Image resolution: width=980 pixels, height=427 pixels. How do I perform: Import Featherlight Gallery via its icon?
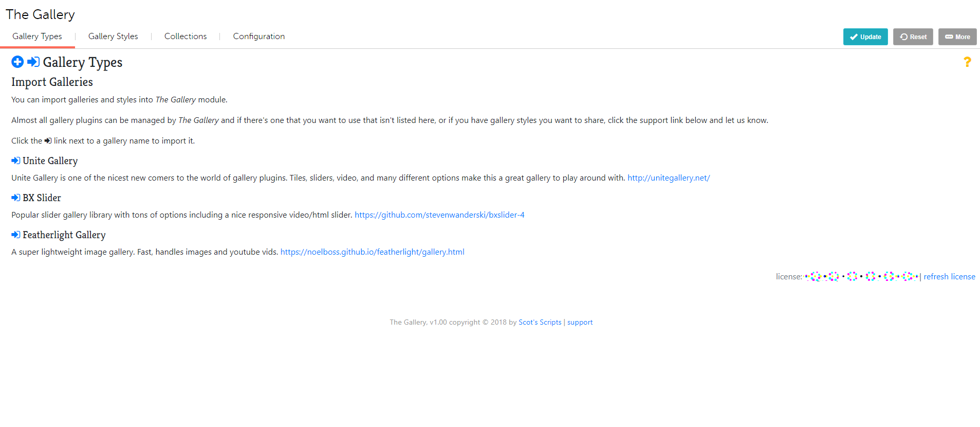(x=16, y=235)
